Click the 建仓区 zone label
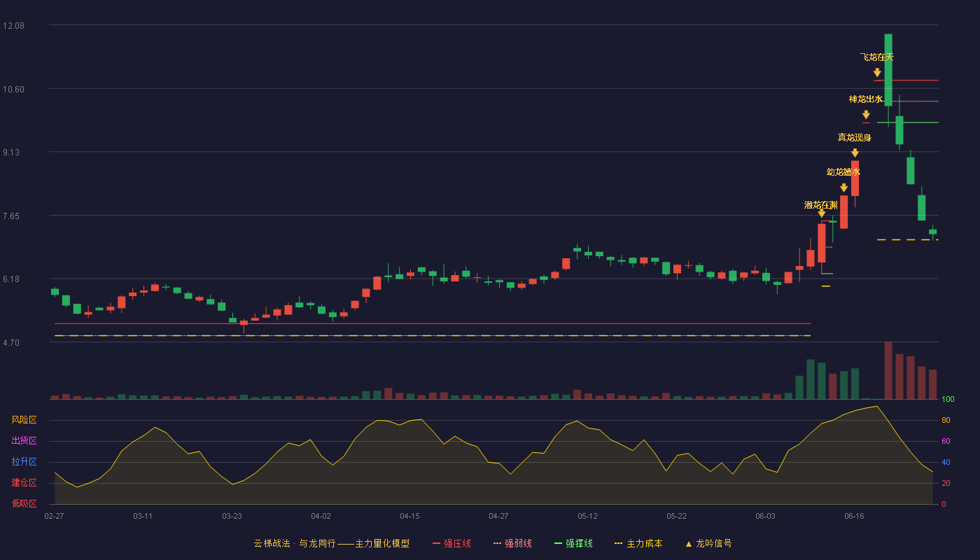The image size is (980, 560). click(24, 483)
